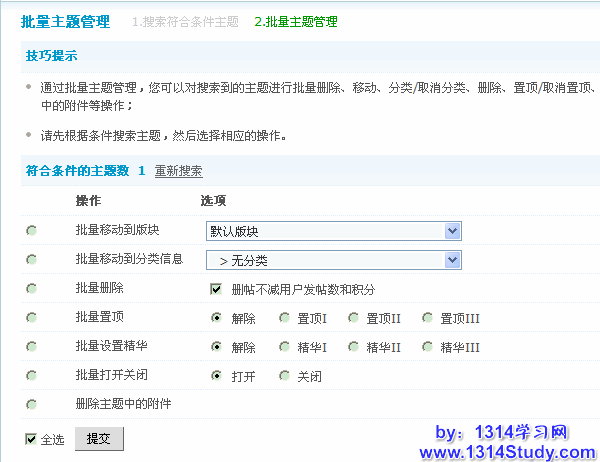
Task: Select the 批量打开关闭 operation radio button
Action: click(31, 376)
